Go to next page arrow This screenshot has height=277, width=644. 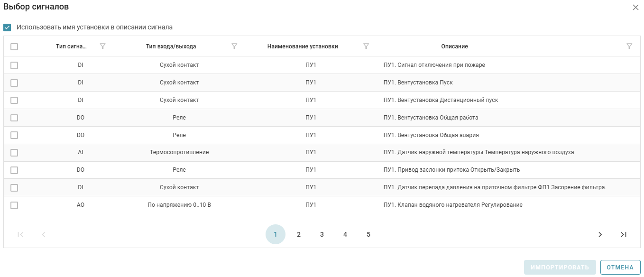(x=600, y=234)
